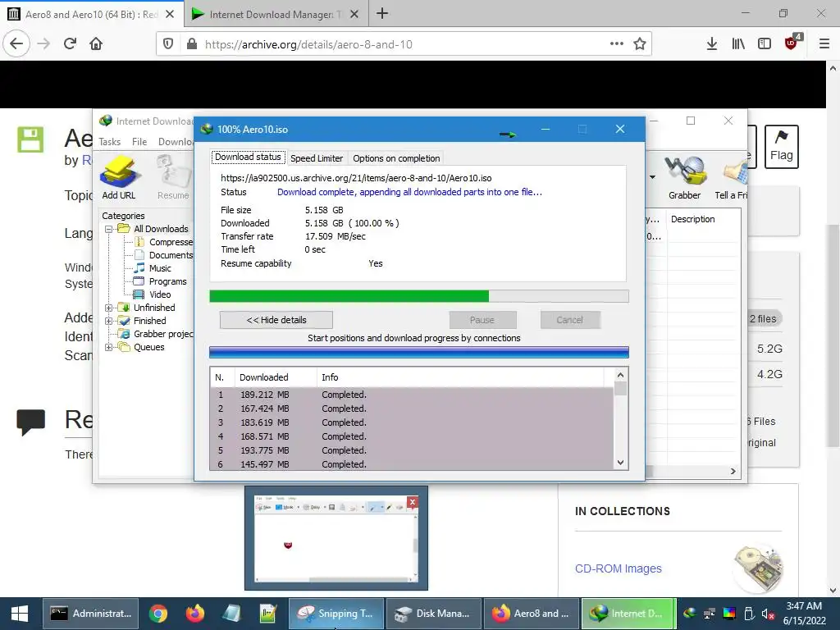Open toolbar overflow dropdown arrow next to Grabber
Image resolution: width=840 pixels, height=630 pixels.
tap(652, 177)
